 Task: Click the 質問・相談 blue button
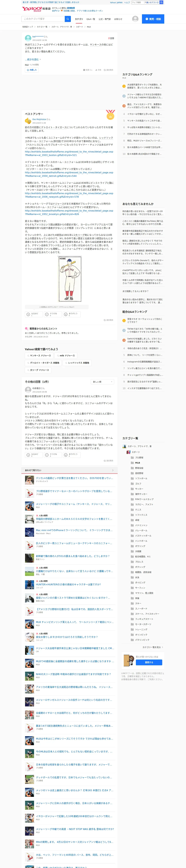coord(153,19)
